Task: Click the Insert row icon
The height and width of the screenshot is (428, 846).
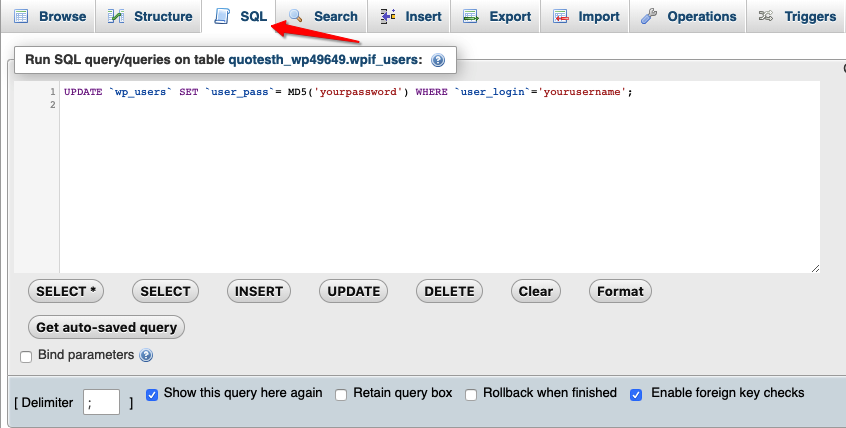Action: click(387, 16)
